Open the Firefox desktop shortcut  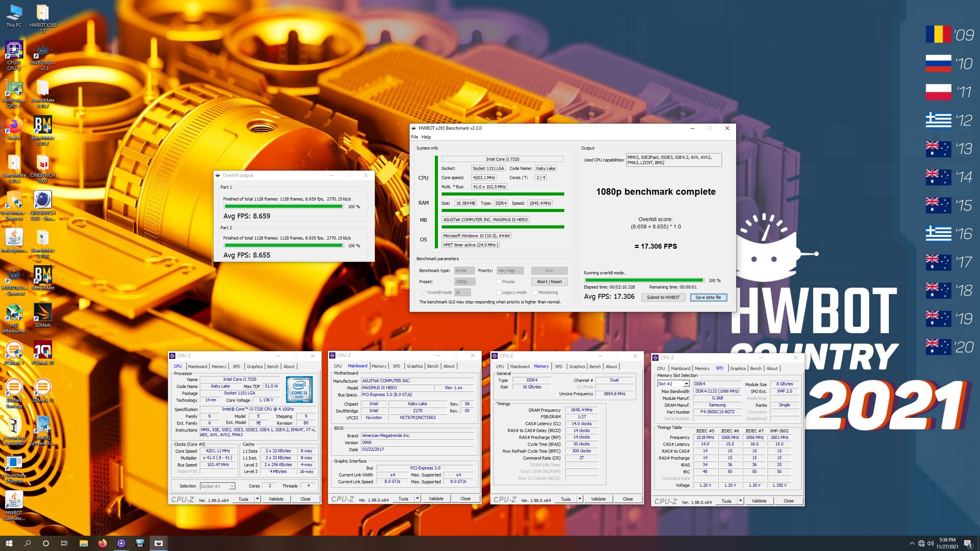coord(14,128)
